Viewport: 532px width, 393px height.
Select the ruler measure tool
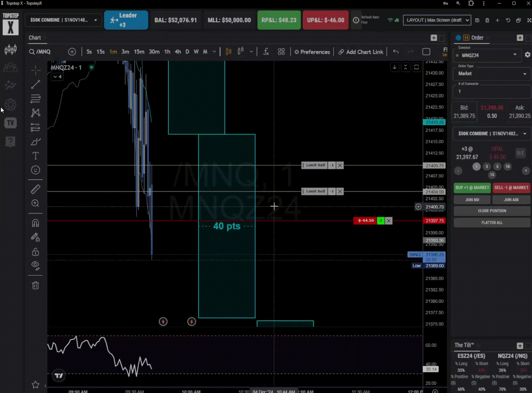click(35, 189)
